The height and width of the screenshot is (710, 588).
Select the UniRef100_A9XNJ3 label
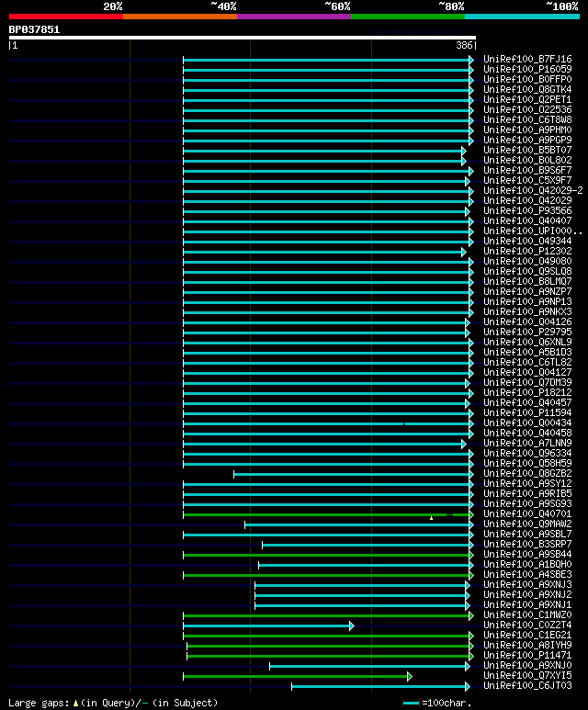(527, 584)
